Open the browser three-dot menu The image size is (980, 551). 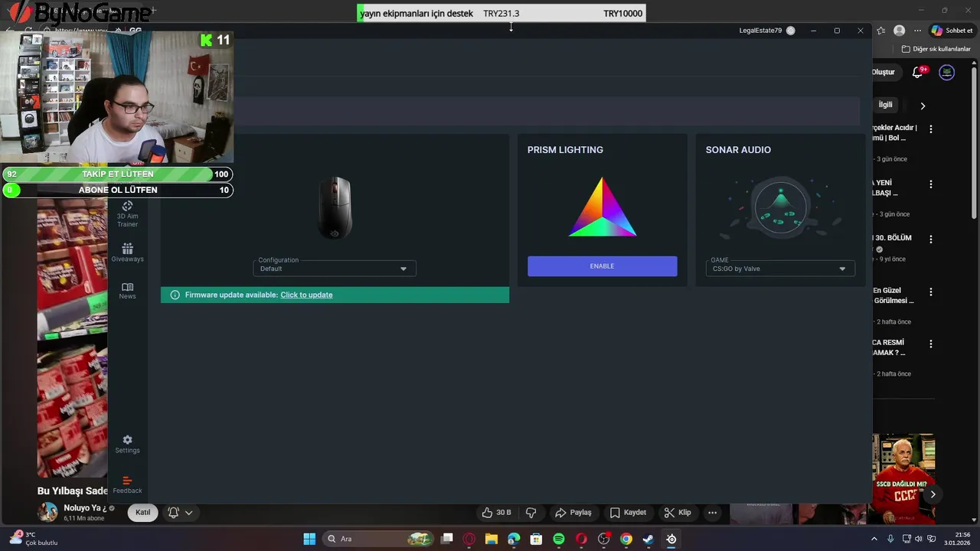(x=917, y=31)
